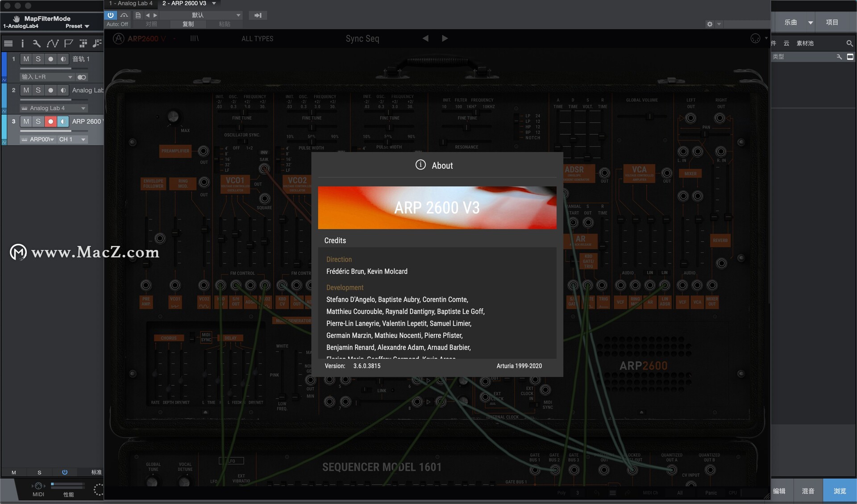Select the 乐曲 menu item
Image resolution: width=857 pixels, height=504 pixels.
(792, 22)
